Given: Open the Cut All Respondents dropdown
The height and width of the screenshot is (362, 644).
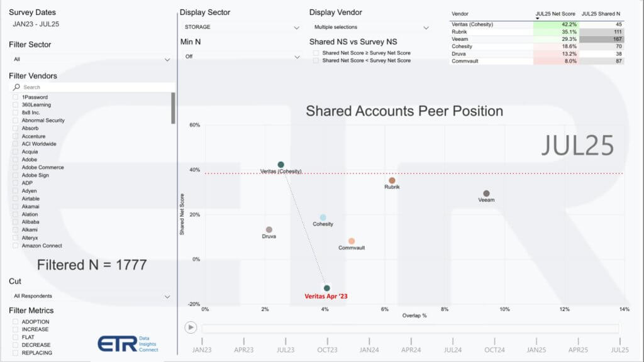Looking at the screenshot, I should coord(91,296).
